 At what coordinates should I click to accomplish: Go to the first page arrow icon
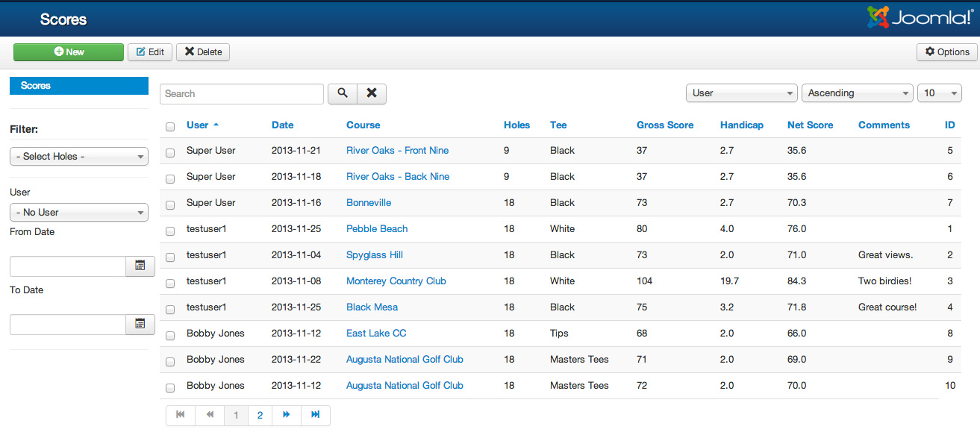click(180, 415)
